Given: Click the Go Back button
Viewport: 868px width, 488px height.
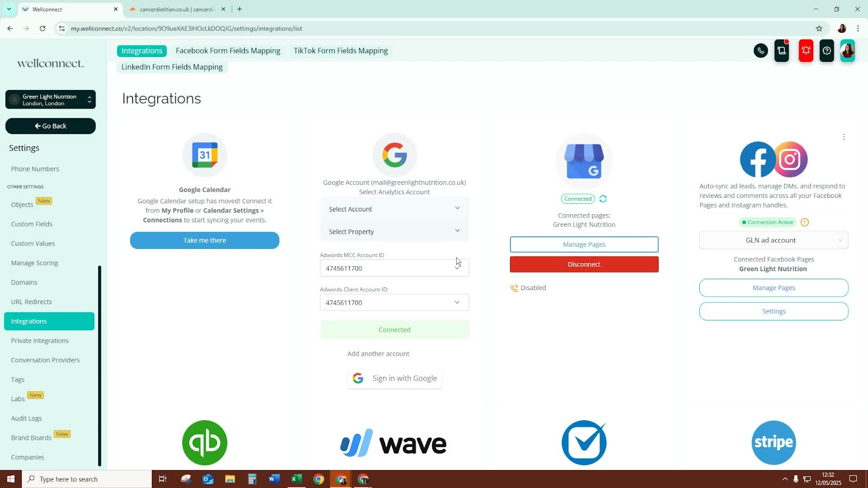Looking at the screenshot, I should (50, 126).
